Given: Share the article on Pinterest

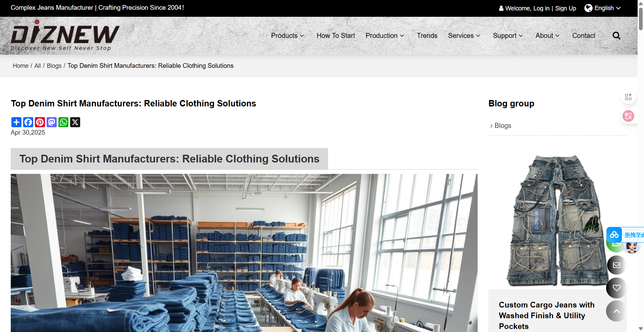Looking at the screenshot, I should [x=40, y=122].
